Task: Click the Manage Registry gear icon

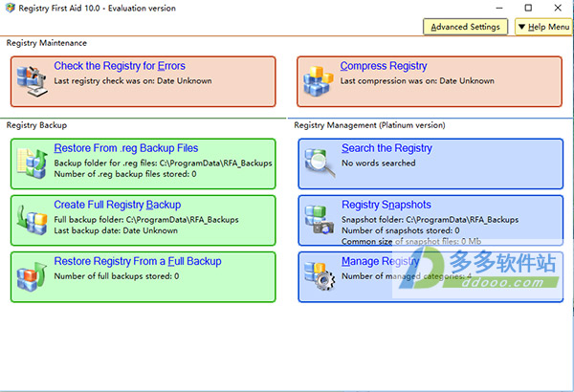Action: click(320, 276)
